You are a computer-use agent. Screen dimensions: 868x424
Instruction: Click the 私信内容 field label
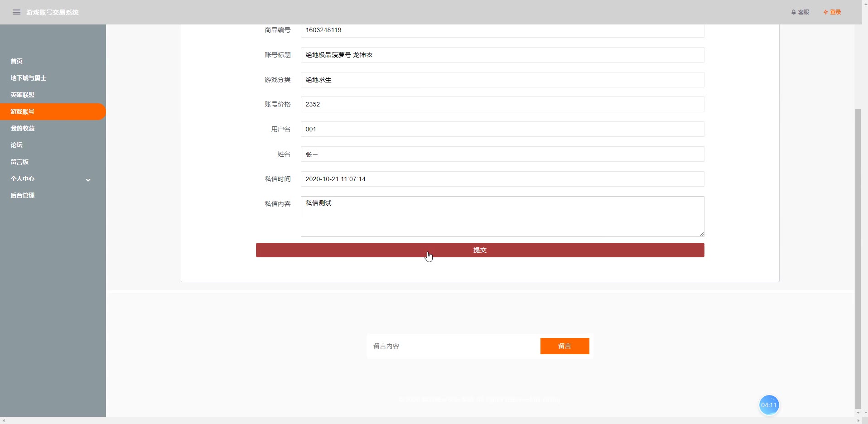pyautogui.click(x=278, y=204)
